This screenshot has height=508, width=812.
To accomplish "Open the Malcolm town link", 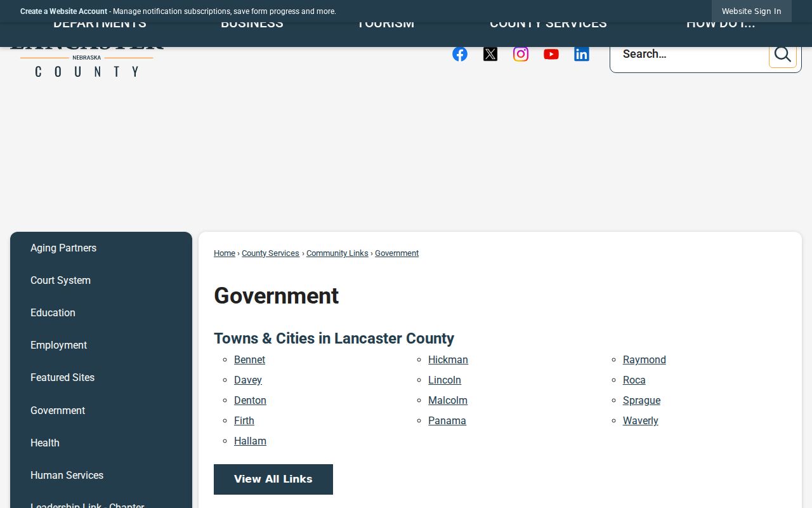I will point(448,400).
